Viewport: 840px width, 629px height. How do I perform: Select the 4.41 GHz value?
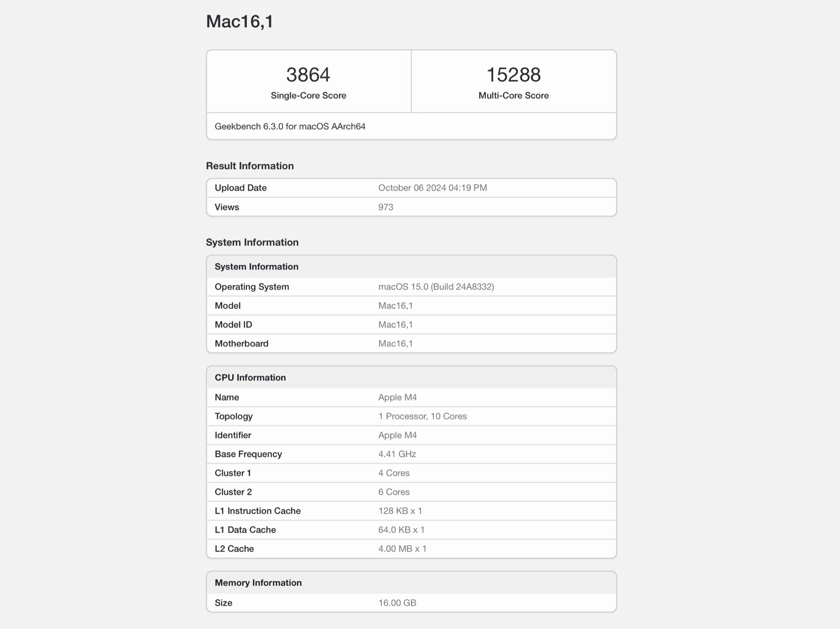point(397,454)
